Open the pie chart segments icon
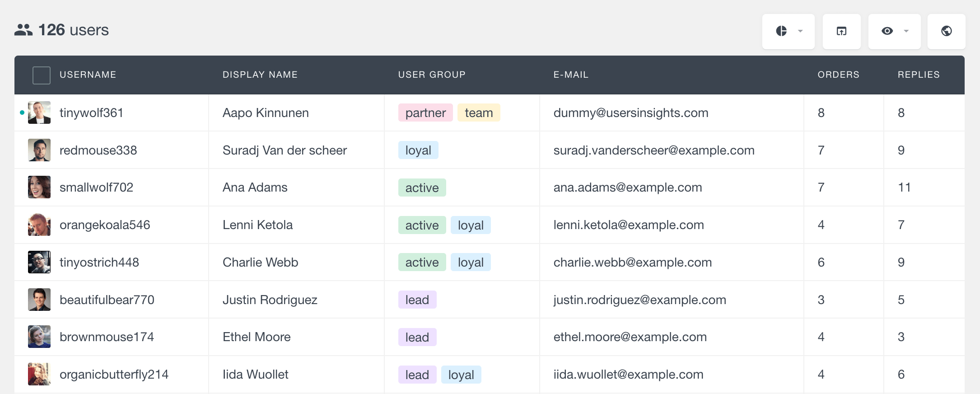980x394 pixels. (x=781, y=31)
